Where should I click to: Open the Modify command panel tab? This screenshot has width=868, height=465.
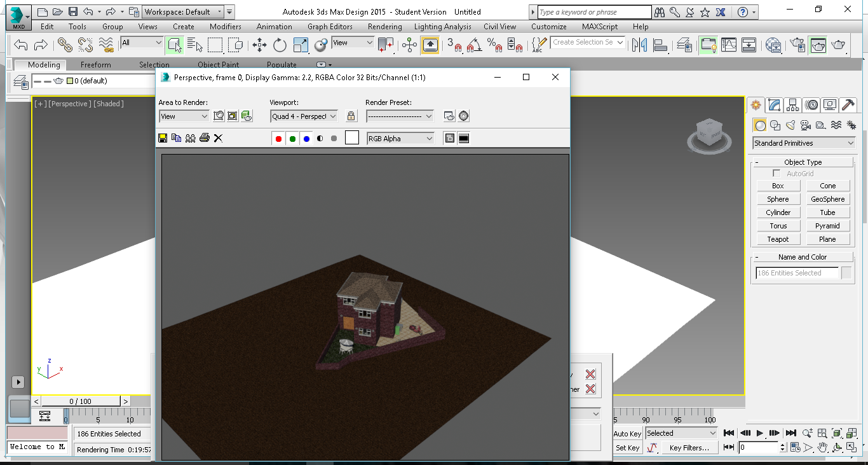click(774, 105)
